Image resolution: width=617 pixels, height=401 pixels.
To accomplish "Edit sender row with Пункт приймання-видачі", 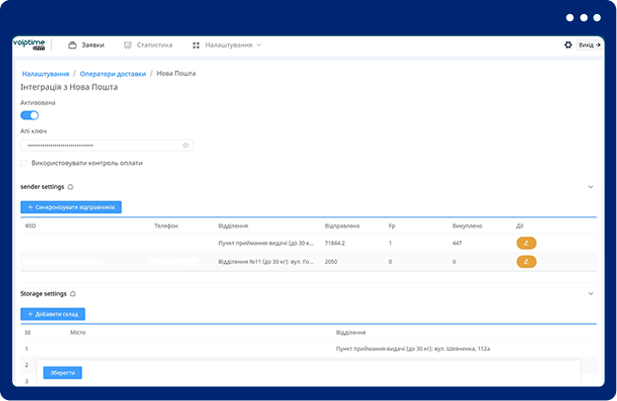I will (526, 243).
